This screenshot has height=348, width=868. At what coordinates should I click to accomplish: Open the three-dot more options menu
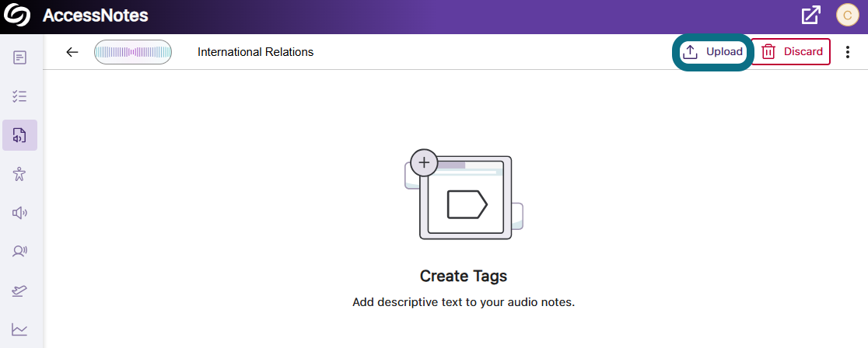tap(848, 52)
